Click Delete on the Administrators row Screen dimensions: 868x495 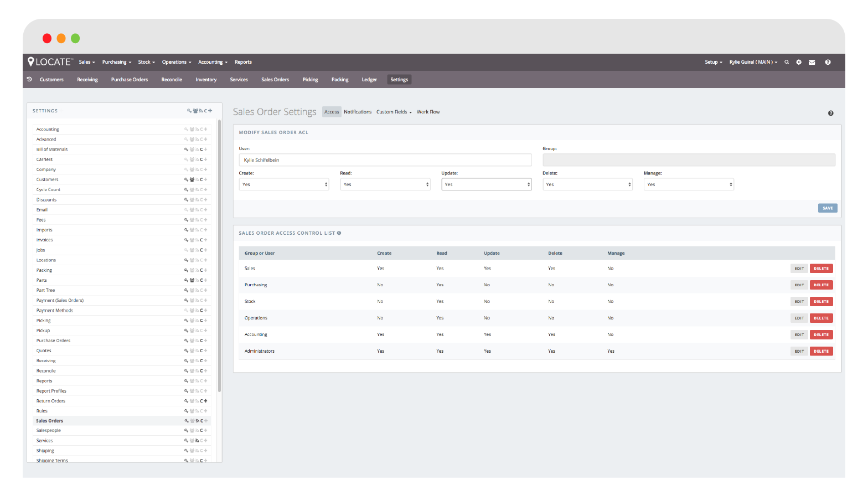tap(821, 351)
